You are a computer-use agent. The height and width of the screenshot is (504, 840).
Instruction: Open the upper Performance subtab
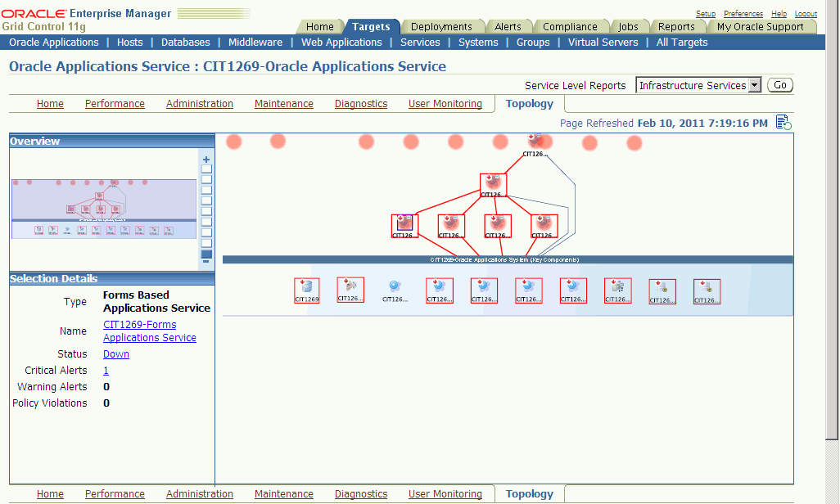[115, 103]
